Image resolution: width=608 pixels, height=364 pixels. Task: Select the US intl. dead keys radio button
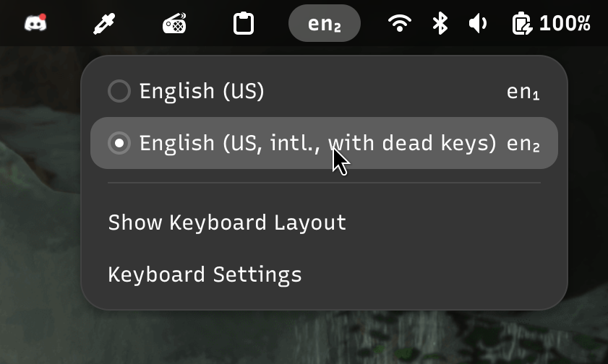pyautogui.click(x=119, y=143)
